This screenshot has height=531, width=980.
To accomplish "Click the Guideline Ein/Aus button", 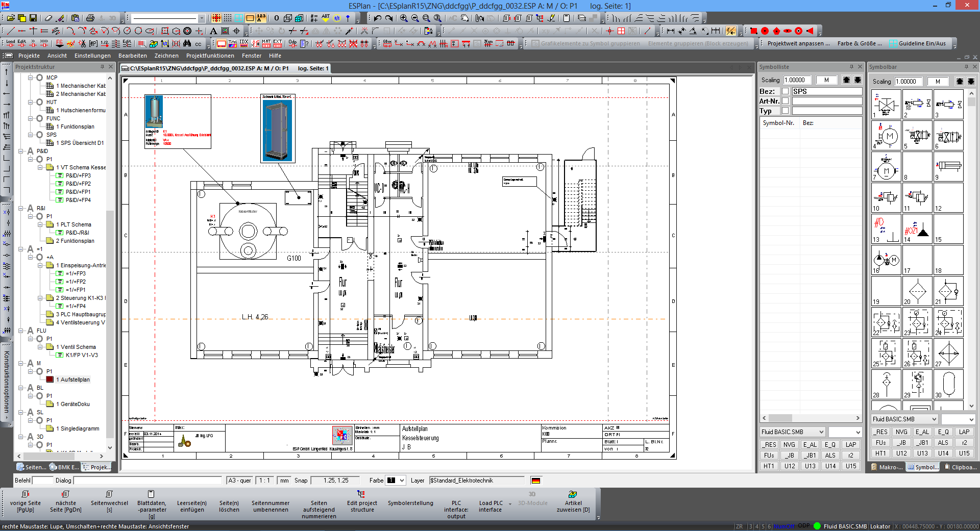I will click(x=917, y=43).
